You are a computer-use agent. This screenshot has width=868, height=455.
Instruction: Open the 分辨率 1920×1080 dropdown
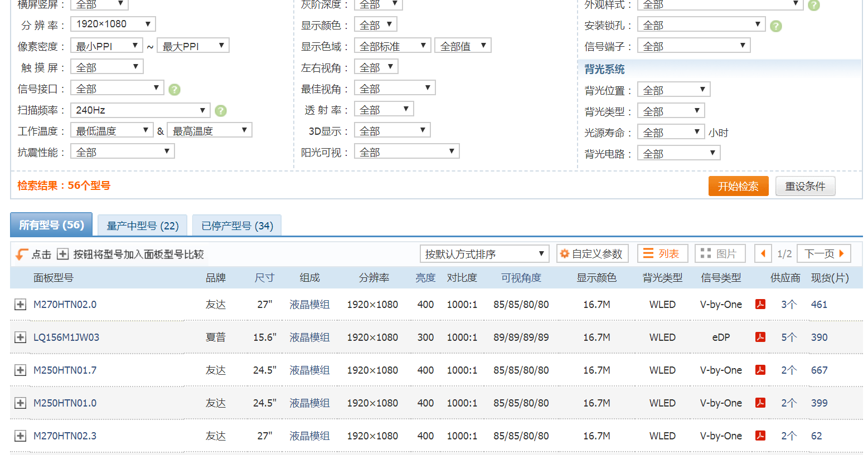[x=113, y=24]
